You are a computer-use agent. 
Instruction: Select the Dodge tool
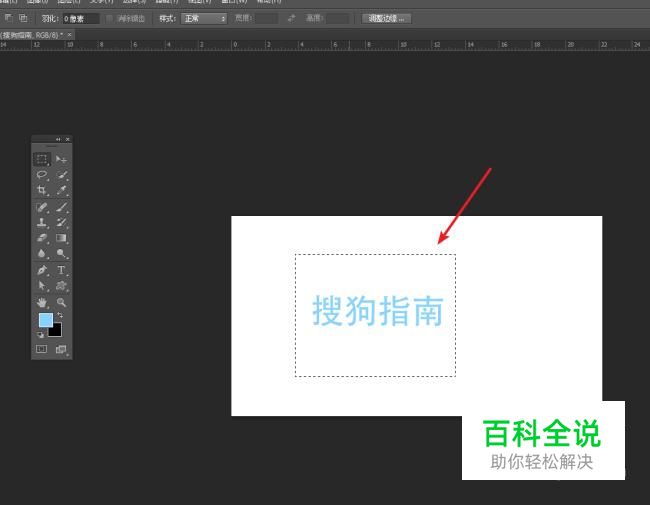tap(61, 253)
